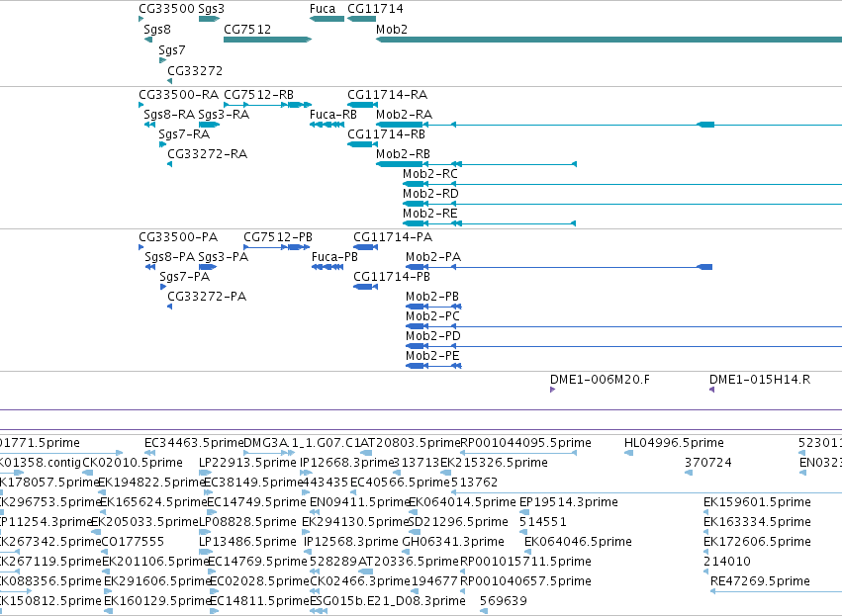
Task: Open the GH06341.3prime EST label
Action: click(x=453, y=542)
